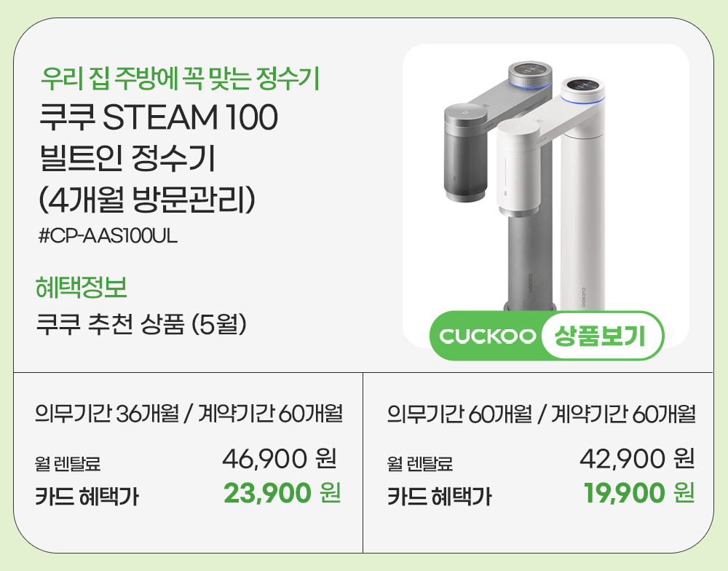728x571 pixels.
Task: Click the 23,900 원 card benefit price
Action: click(x=282, y=493)
